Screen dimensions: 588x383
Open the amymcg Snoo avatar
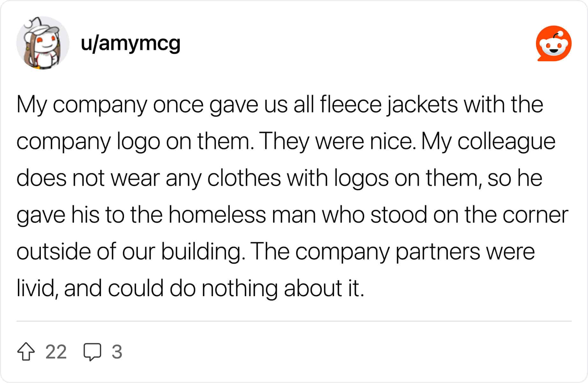43,43
